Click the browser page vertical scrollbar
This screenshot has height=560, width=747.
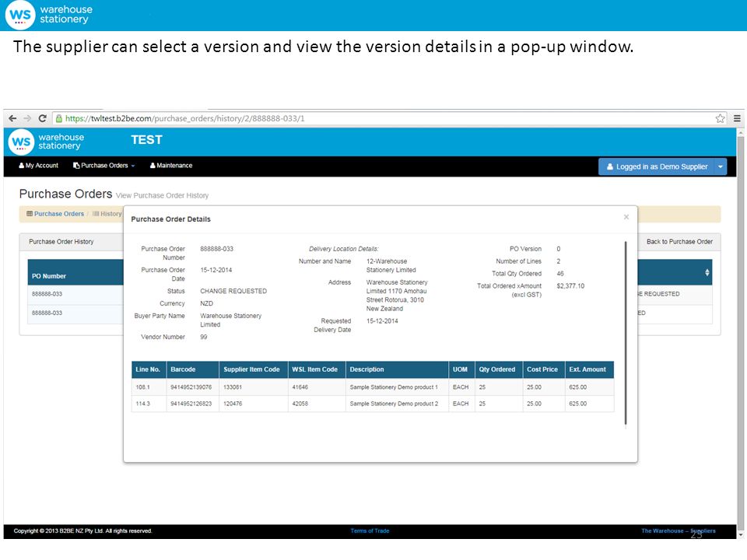point(740,334)
